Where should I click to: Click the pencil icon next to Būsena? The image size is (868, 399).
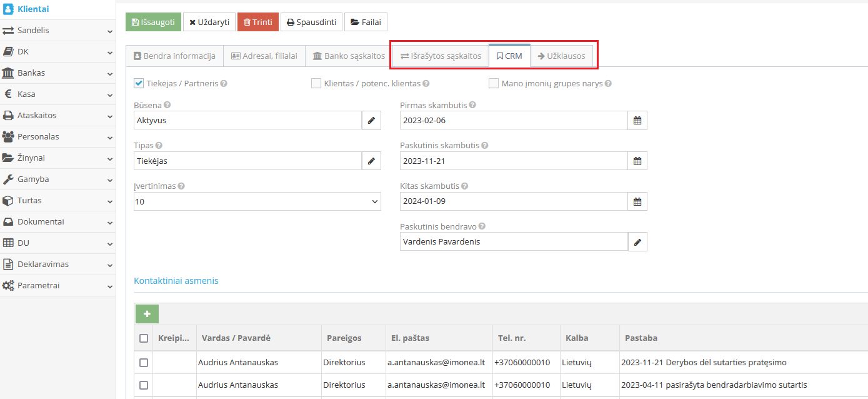371,121
